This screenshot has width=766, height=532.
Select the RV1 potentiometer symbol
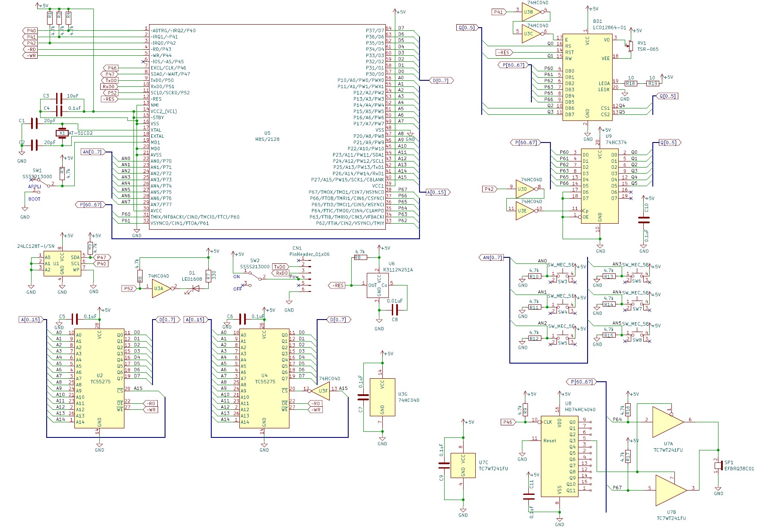coord(630,46)
